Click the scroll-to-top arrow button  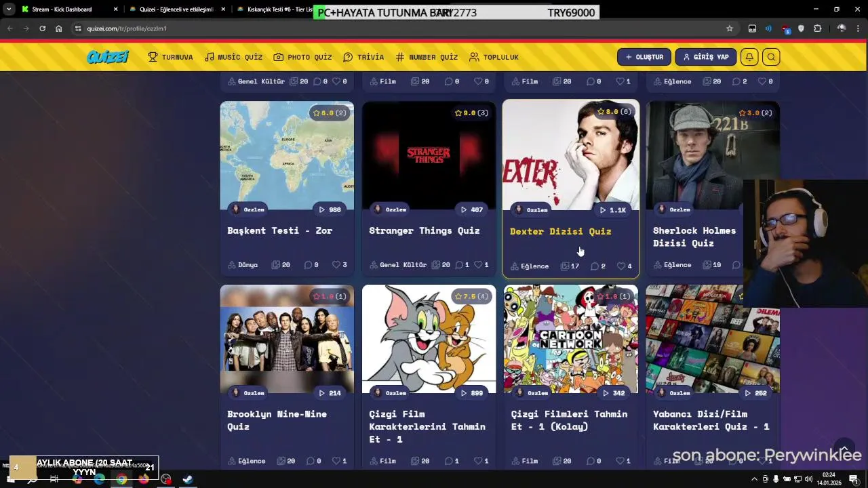coord(844,449)
